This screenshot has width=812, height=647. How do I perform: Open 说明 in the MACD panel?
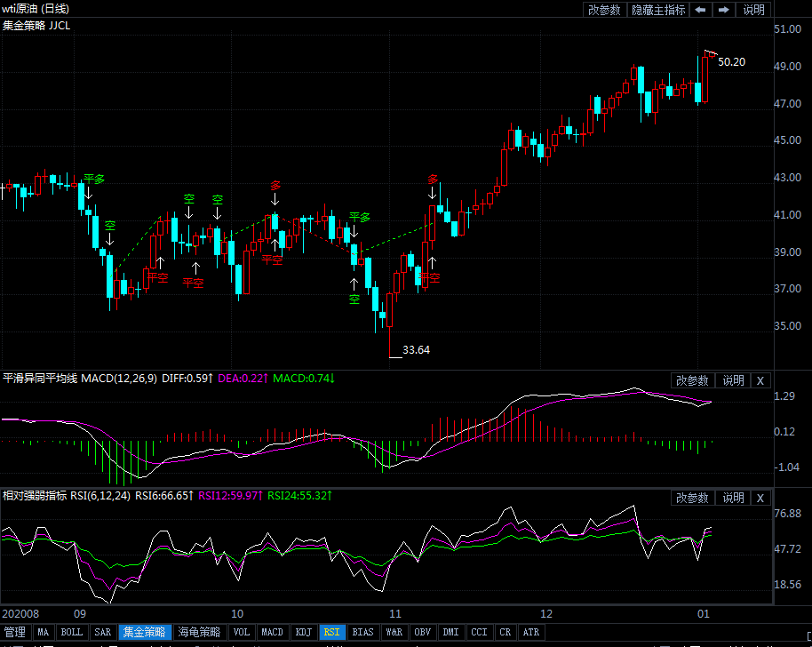pyautogui.click(x=733, y=380)
